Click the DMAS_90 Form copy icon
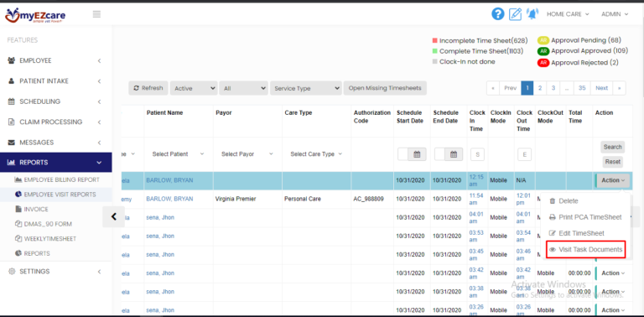This screenshot has height=317, width=644. 18,224
